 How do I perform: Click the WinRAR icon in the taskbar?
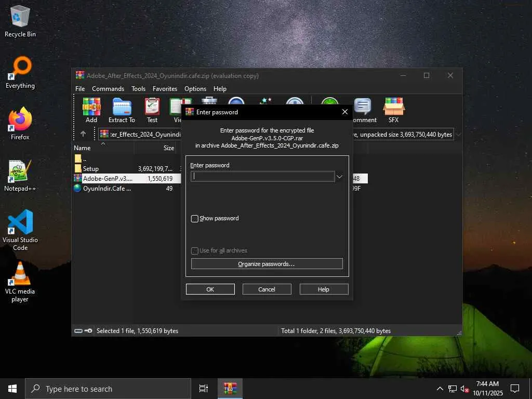pos(230,389)
